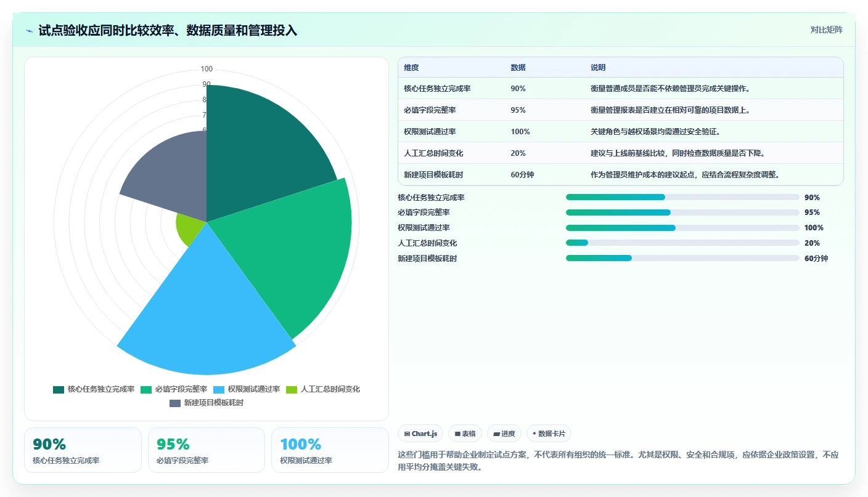868x497 pixels.
Task: Click the 核心任务独立完成率 progress bar
Action: [x=682, y=197]
